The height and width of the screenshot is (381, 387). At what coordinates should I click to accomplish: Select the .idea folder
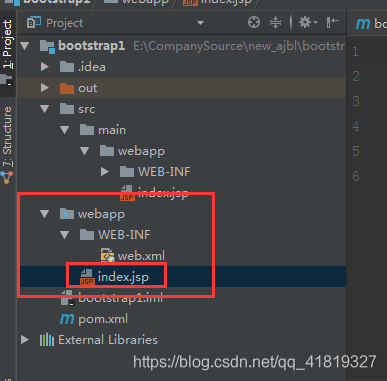click(92, 67)
